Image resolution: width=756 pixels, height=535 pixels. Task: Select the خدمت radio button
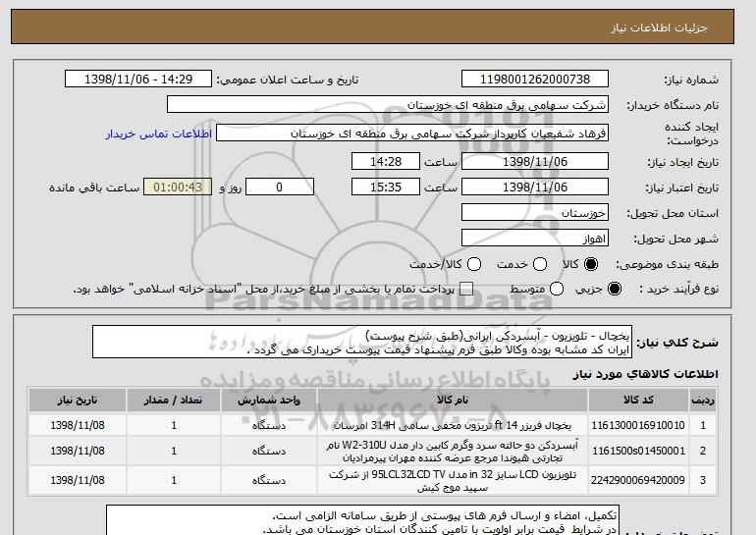(x=540, y=264)
